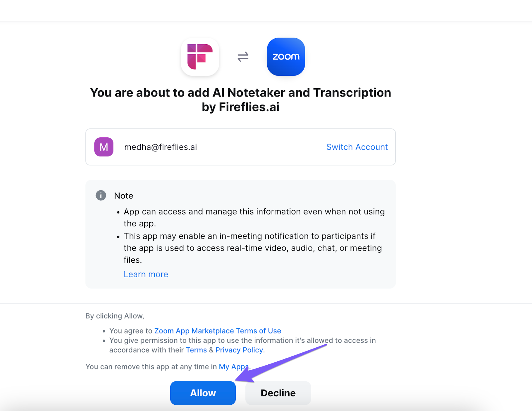The height and width of the screenshot is (411, 532).
Task: Click the Fireflies.ai app logo
Action: (x=200, y=57)
